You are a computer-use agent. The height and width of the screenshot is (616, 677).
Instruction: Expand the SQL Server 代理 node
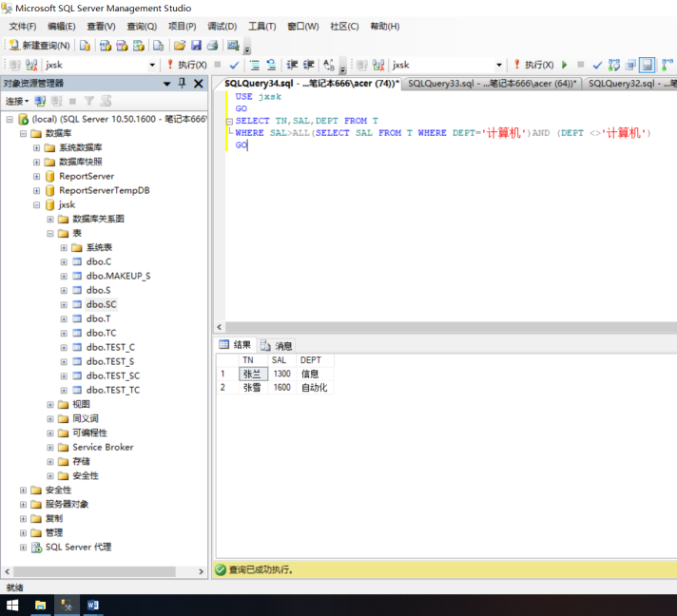click(x=23, y=548)
